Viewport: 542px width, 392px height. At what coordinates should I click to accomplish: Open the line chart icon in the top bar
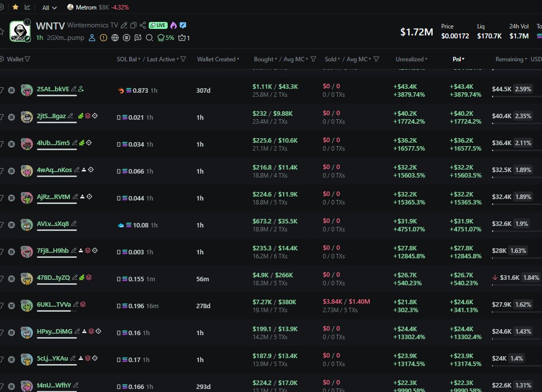[x=27, y=7]
